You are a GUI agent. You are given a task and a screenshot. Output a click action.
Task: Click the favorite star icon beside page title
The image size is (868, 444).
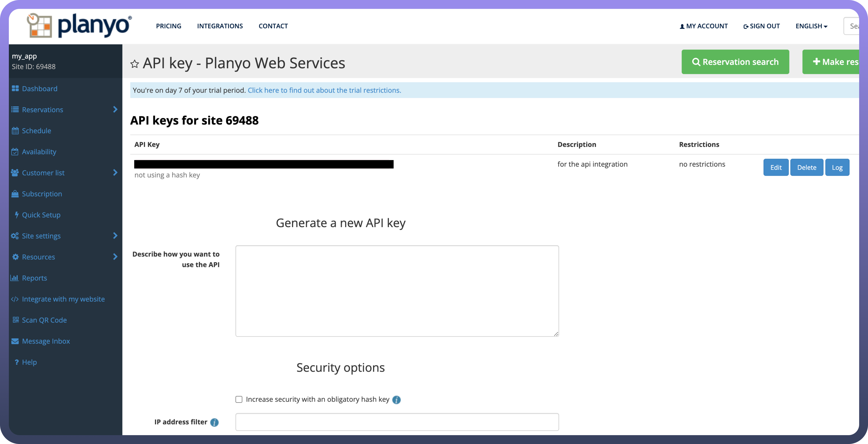pyautogui.click(x=134, y=64)
